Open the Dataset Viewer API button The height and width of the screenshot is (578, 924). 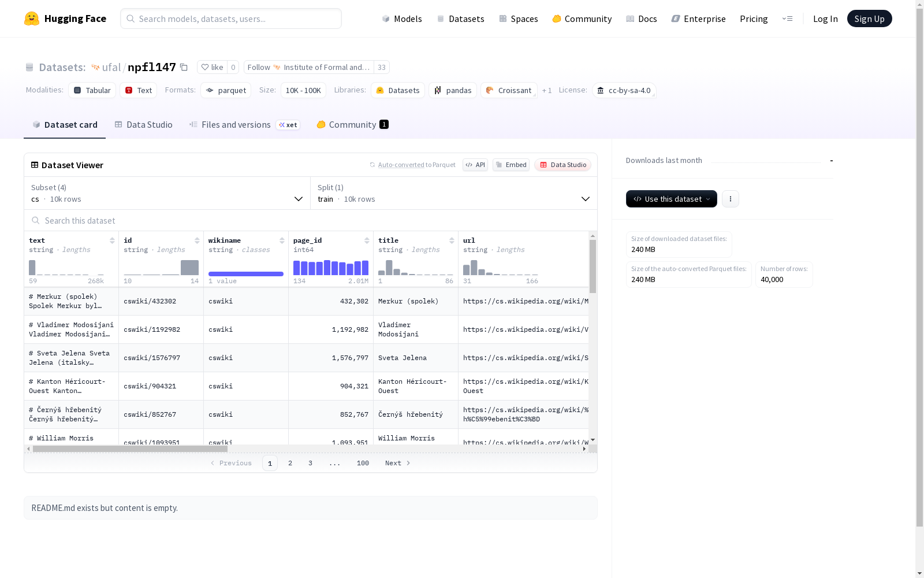pyautogui.click(x=475, y=165)
